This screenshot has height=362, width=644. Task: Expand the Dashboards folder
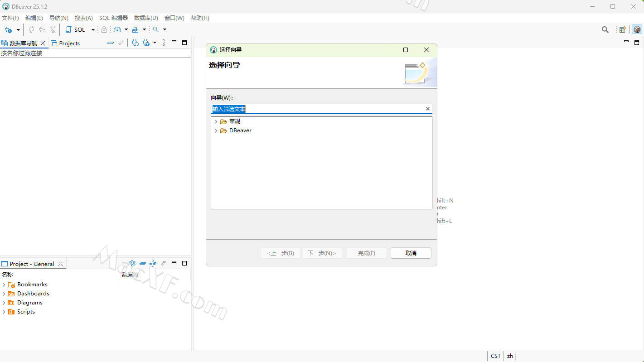pos(4,294)
